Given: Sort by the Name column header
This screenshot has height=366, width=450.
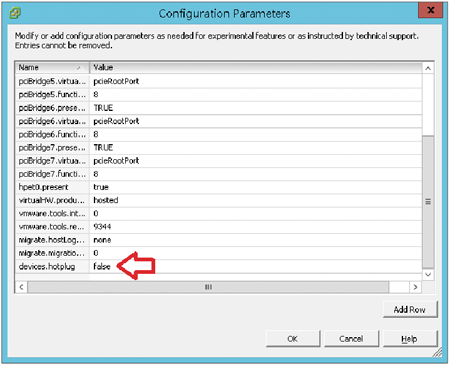Looking at the screenshot, I should point(52,68).
